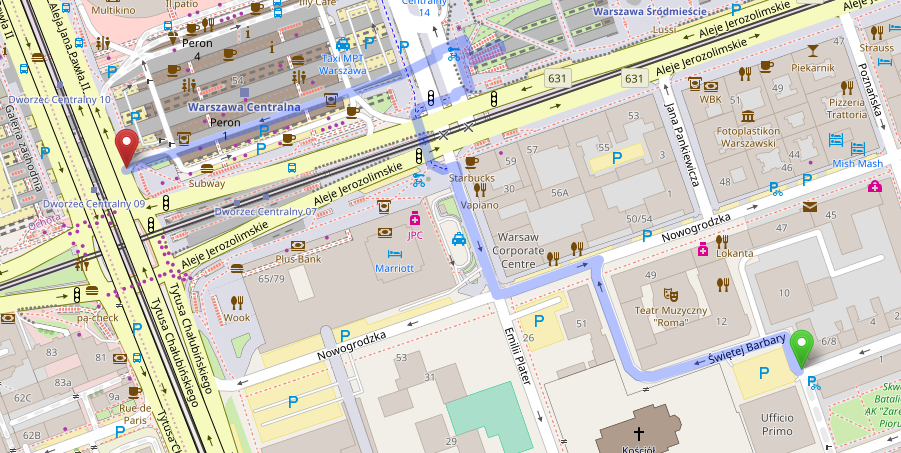Click the 56A building number
The height and width of the screenshot is (453, 901).
(x=559, y=193)
